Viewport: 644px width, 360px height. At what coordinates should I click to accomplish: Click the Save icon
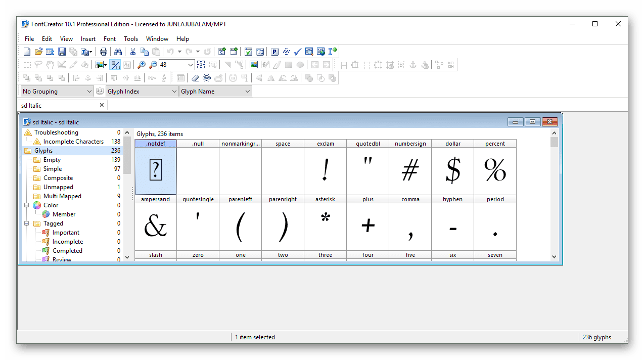pyautogui.click(x=62, y=51)
